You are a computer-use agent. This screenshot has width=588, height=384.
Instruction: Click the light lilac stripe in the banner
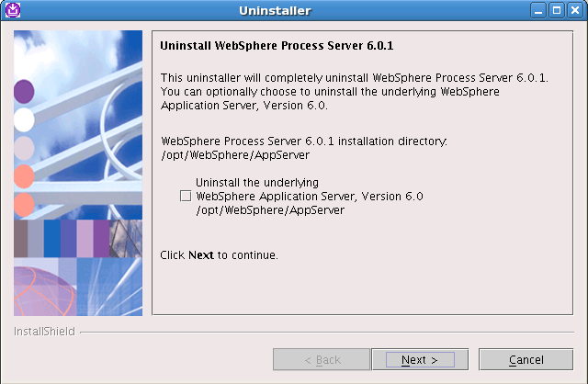pos(85,239)
